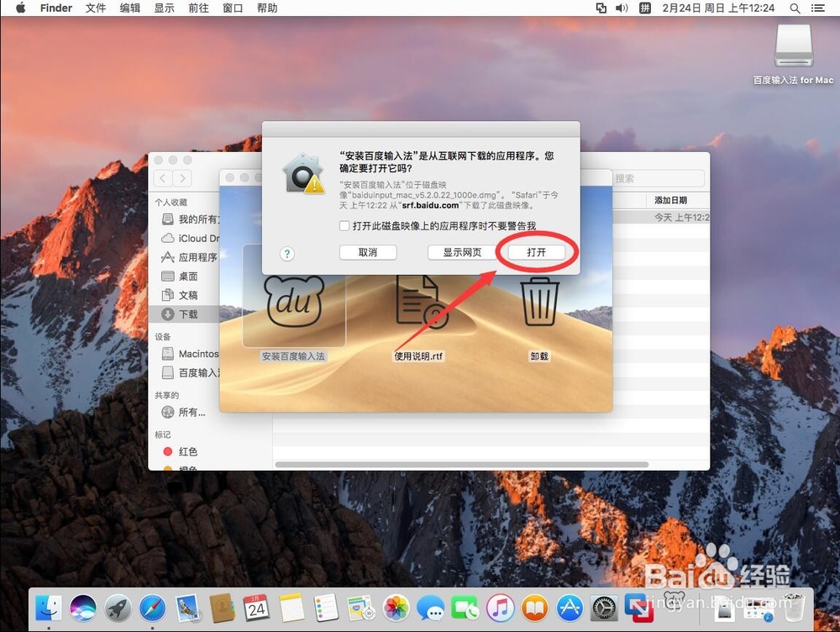This screenshot has width=840, height=632.
Task: Tick the 打开此磁盘映像上的应用程序时不要警告我 checkbox
Action: tap(344, 226)
